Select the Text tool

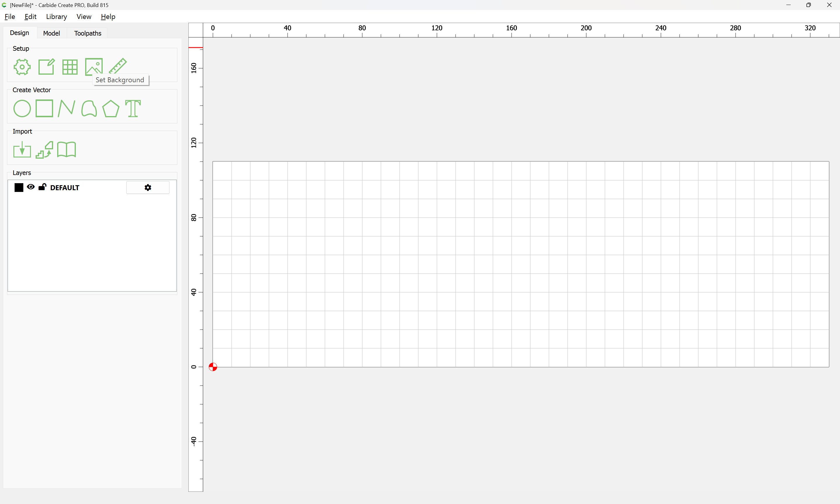click(x=133, y=109)
